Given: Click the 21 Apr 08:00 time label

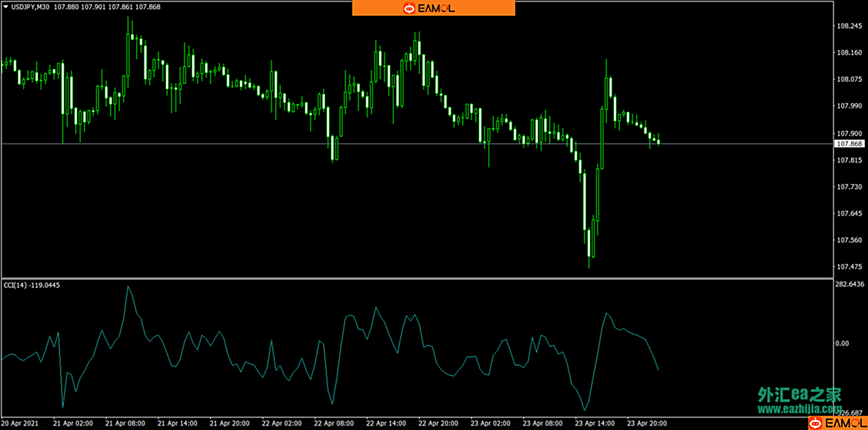Looking at the screenshot, I should point(125,423).
